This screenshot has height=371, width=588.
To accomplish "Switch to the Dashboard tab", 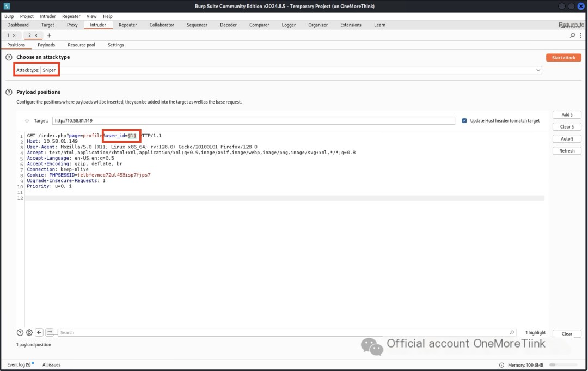I will click(x=17, y=25).
